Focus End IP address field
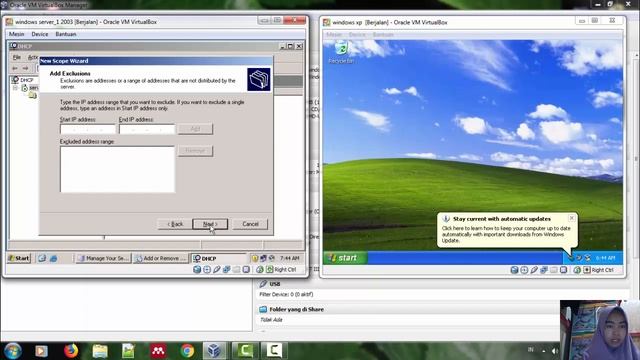640x360 pixels. click(x=147, y=129)
